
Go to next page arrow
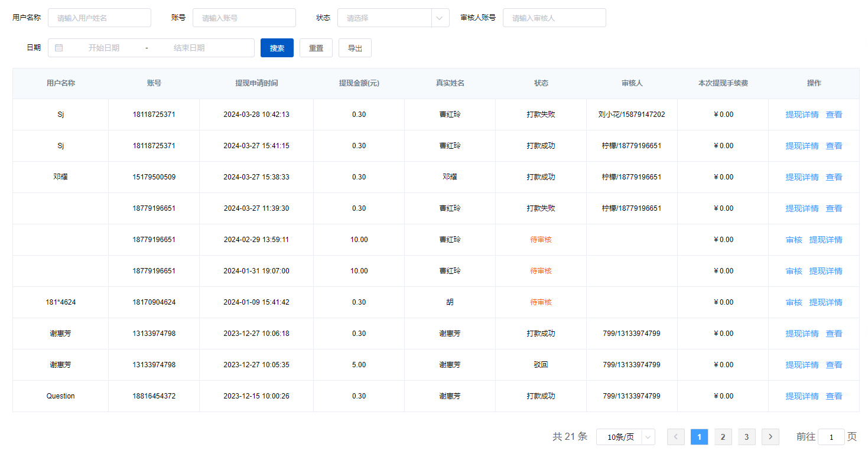click(770, 437)
